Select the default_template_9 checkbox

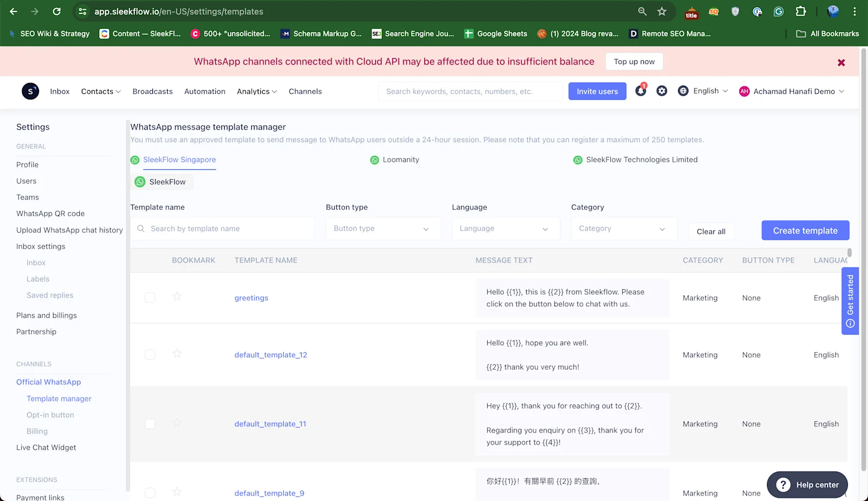point(150,493)
